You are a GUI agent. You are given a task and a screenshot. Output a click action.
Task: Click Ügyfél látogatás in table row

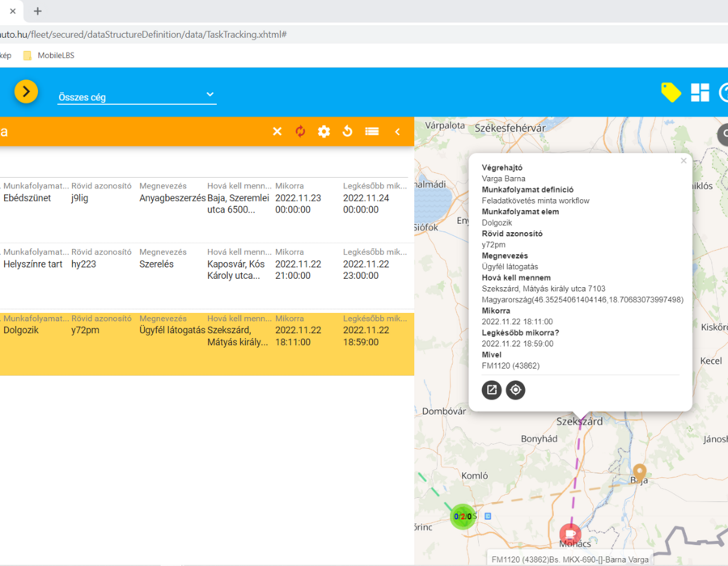point(172,331)
